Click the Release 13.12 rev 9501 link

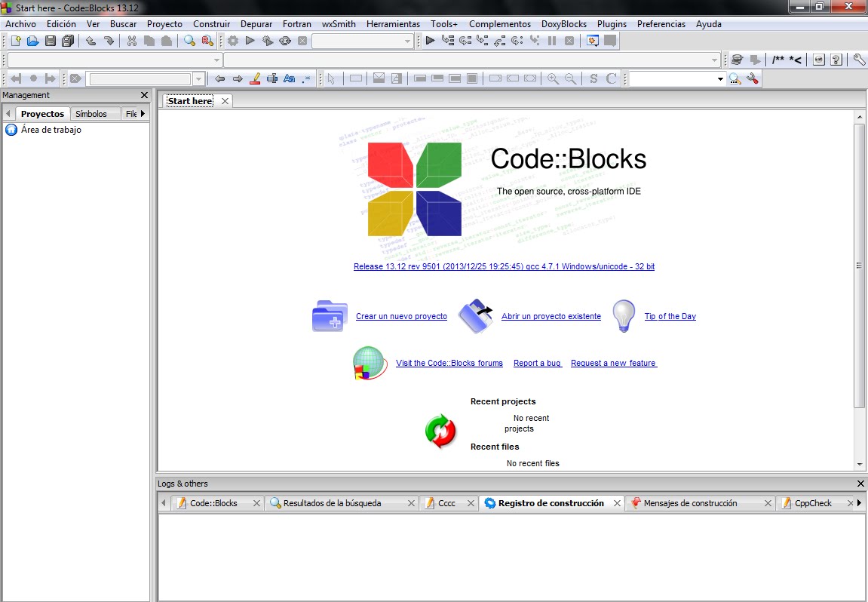504,266
